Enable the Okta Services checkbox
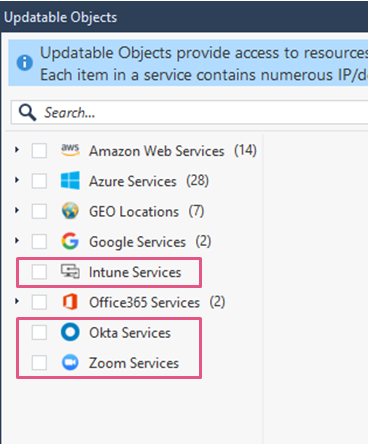 click(39, 332)
